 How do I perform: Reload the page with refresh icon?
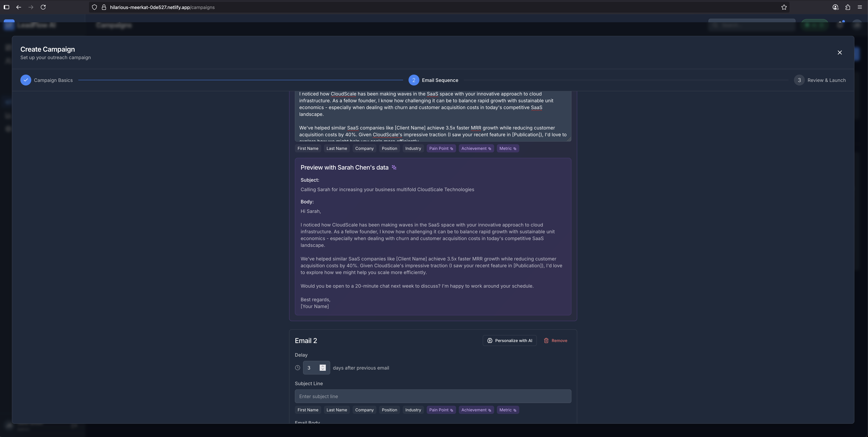click(x=43, y=7)
